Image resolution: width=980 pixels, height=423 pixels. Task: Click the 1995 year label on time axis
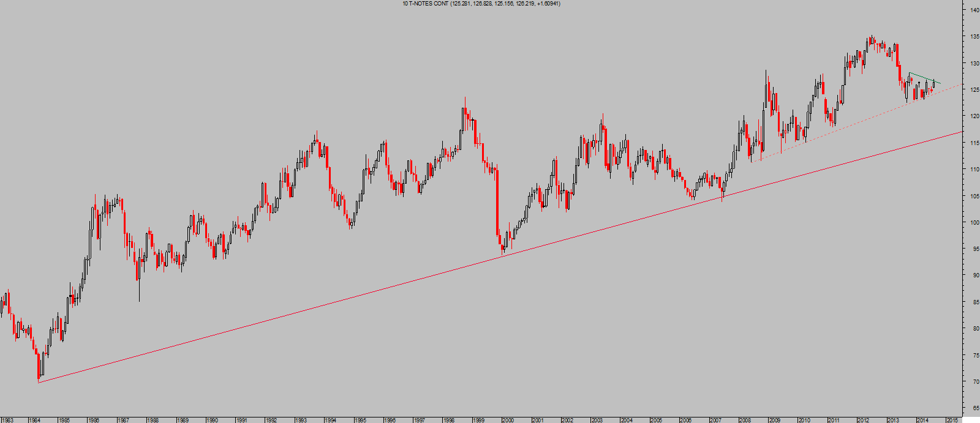point(360,420)
